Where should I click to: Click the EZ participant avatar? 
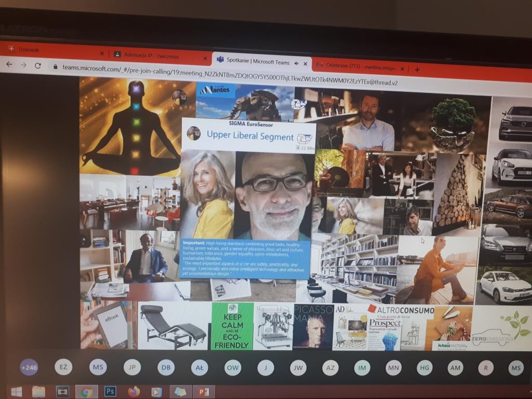click(63, 367)
